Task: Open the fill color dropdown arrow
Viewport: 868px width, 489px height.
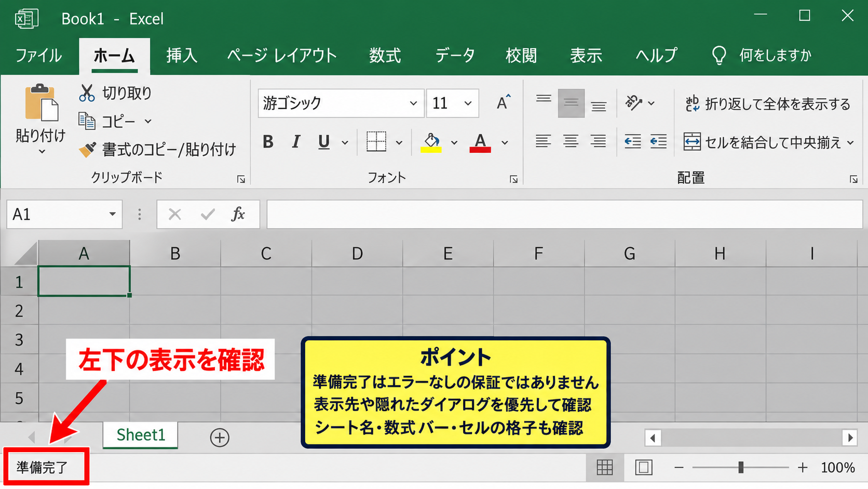Action: 454,142
